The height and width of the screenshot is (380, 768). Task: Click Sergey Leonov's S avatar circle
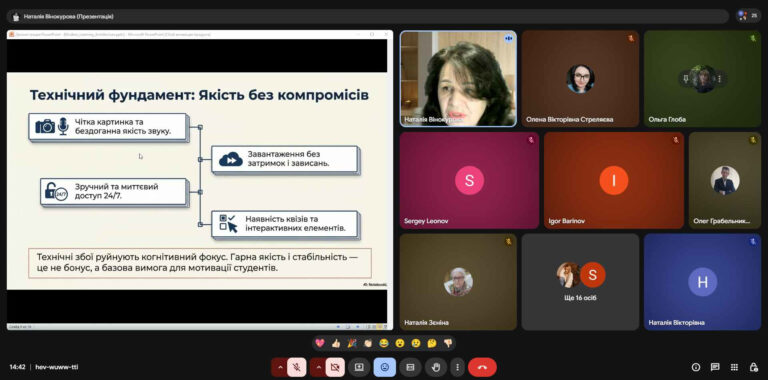point(469,180)
